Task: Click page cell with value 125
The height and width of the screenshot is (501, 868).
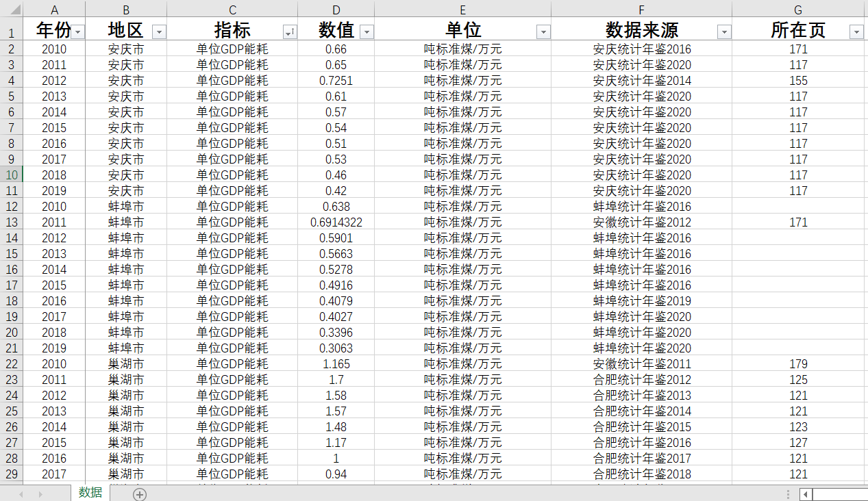Action: [798, 379]
